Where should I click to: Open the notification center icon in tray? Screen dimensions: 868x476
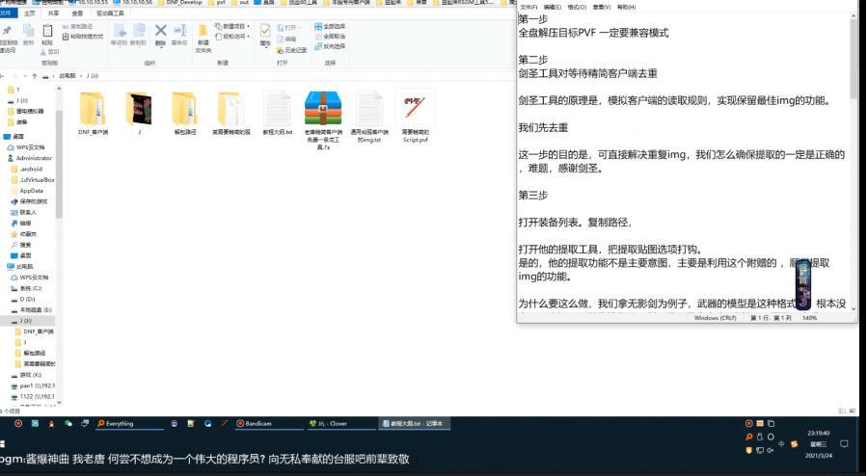(x=844, y=444)
